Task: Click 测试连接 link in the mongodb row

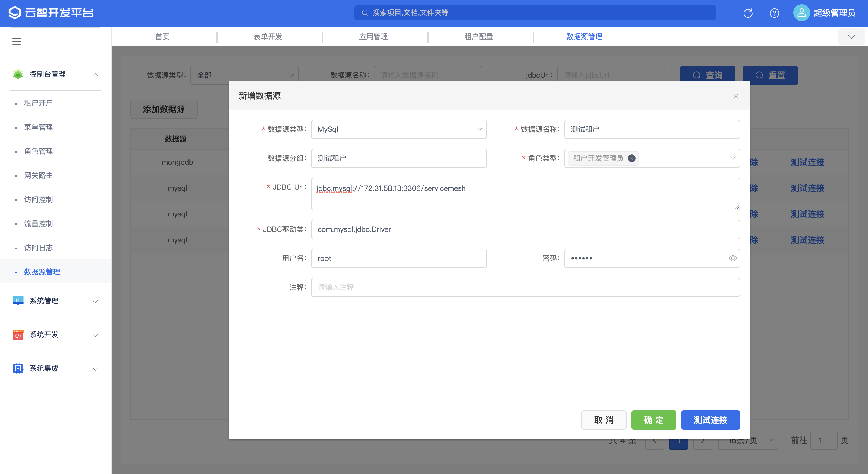Action: (807, 162)
